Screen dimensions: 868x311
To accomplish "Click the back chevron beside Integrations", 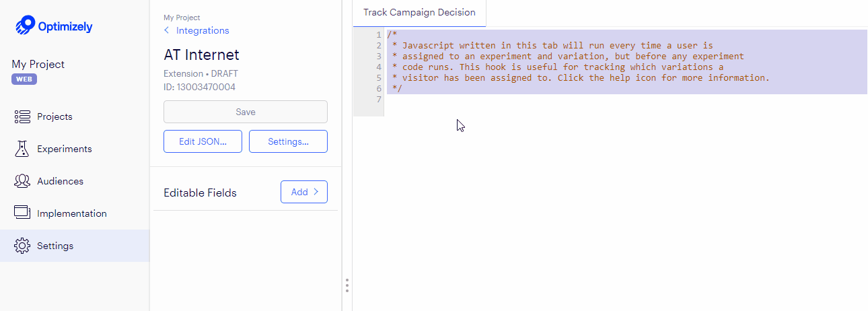I will [x=167, y=31].
